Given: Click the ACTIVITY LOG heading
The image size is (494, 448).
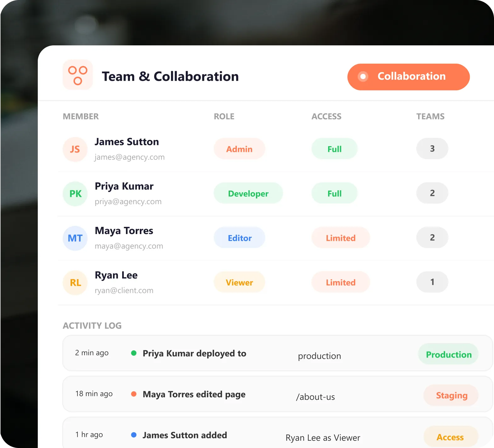Looking at the screenshot, I should click(x=92, y=326).
